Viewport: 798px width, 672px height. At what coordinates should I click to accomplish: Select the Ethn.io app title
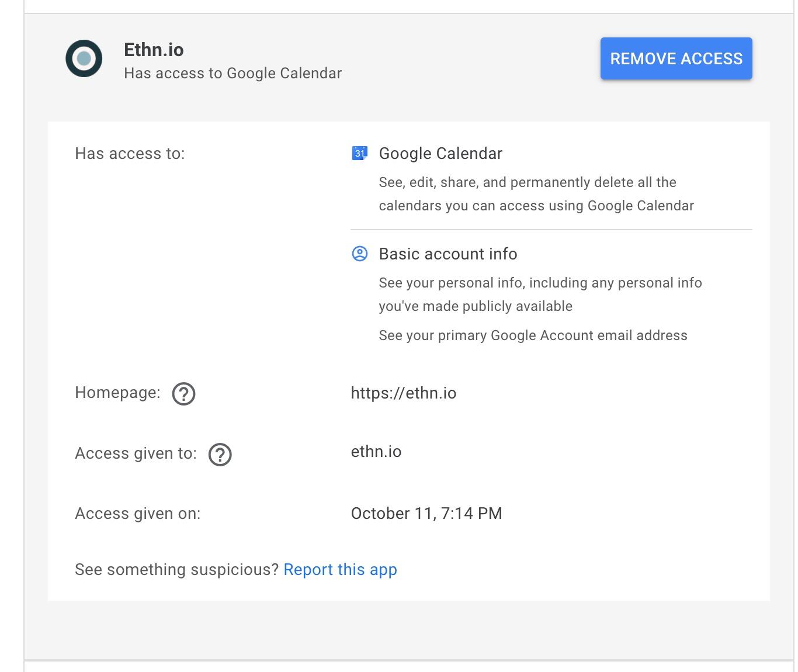pyautogui.click(x=154, y=50)
